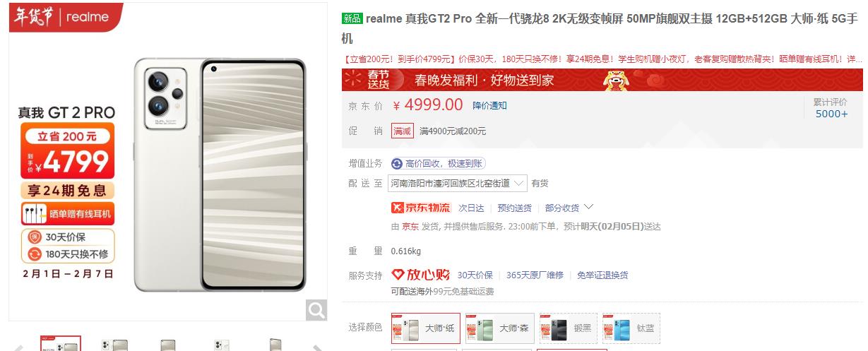The width and height of the screenshot is (868, 351).
Task: Click the 免举证退换货 service item
Action: (602, 275)
